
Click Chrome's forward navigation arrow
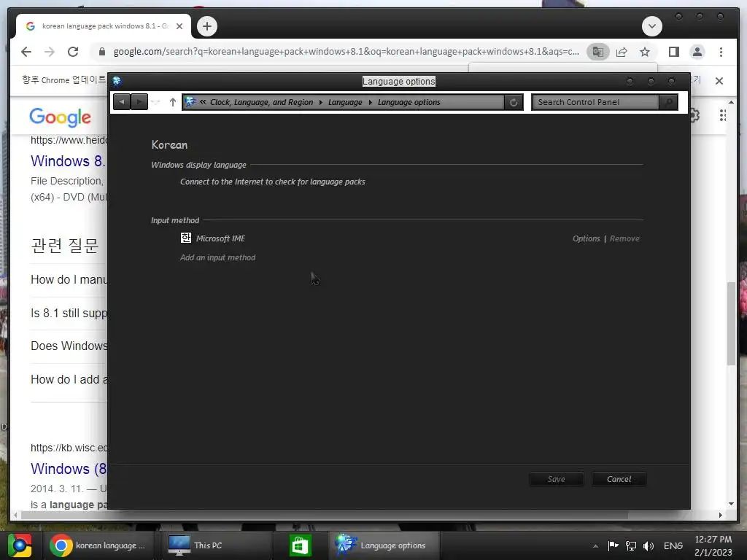tap(50, 52)
